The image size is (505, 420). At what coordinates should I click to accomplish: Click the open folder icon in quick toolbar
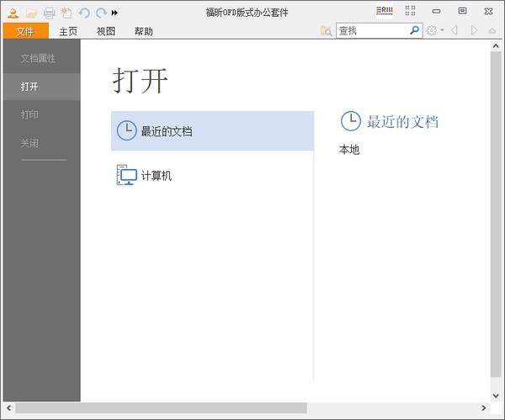click(31, 13)
